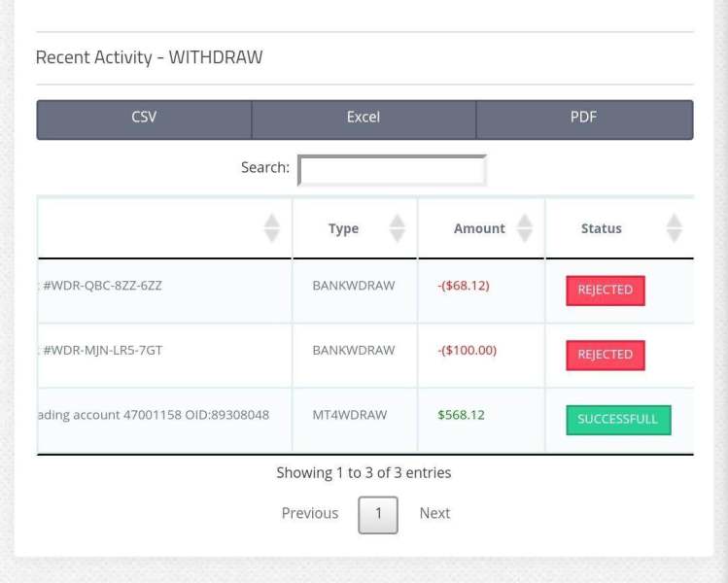Viewport: 728px width, 583px height.
Task: Select transaction #WDR-QBC-8ZZ-6ZZ reference text
Action: 103,286
